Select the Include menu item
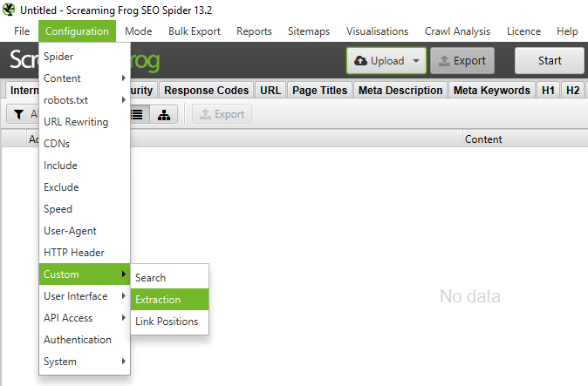588x386 pixels. [85, 165]
